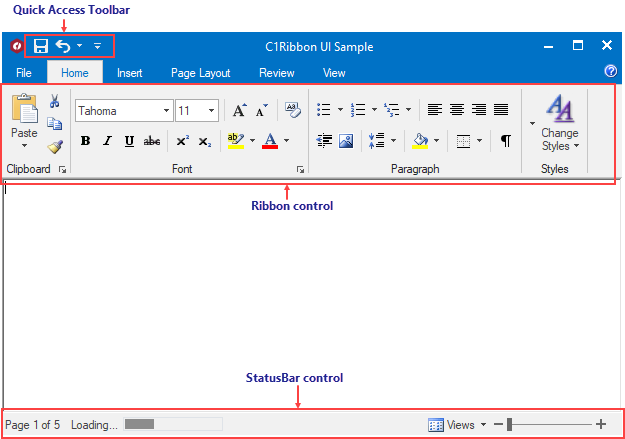Click the Shrink Font icon
The height and width of the screenshot is (439, 625).
click(x=262, y=110)
